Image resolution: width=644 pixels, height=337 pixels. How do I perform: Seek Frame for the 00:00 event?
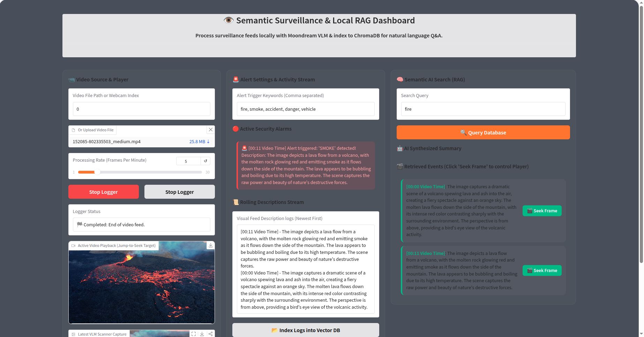point(542,211)
